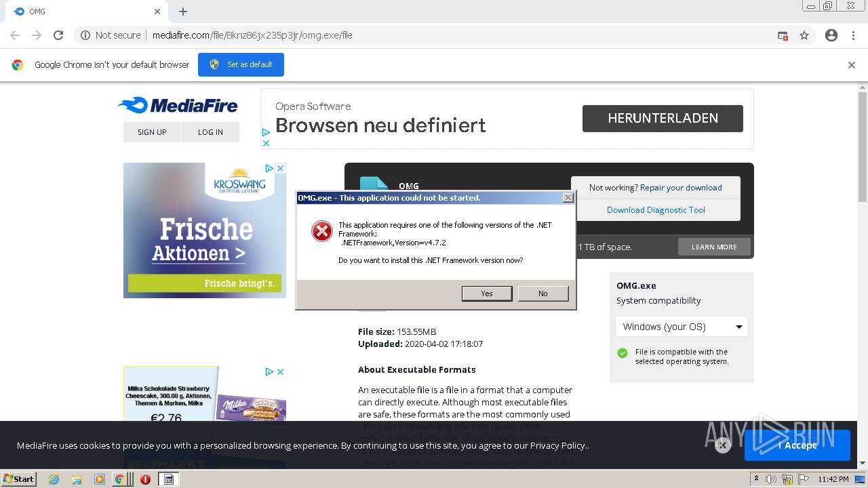Go back with the browser back arrow
Screen dimensions: 868x488
click(15, 35)
